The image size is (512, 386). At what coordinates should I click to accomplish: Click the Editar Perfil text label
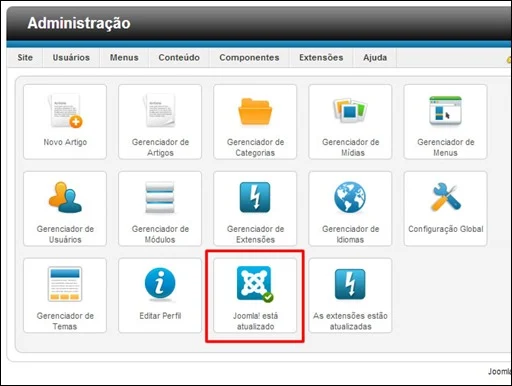(x=160, y=316)
